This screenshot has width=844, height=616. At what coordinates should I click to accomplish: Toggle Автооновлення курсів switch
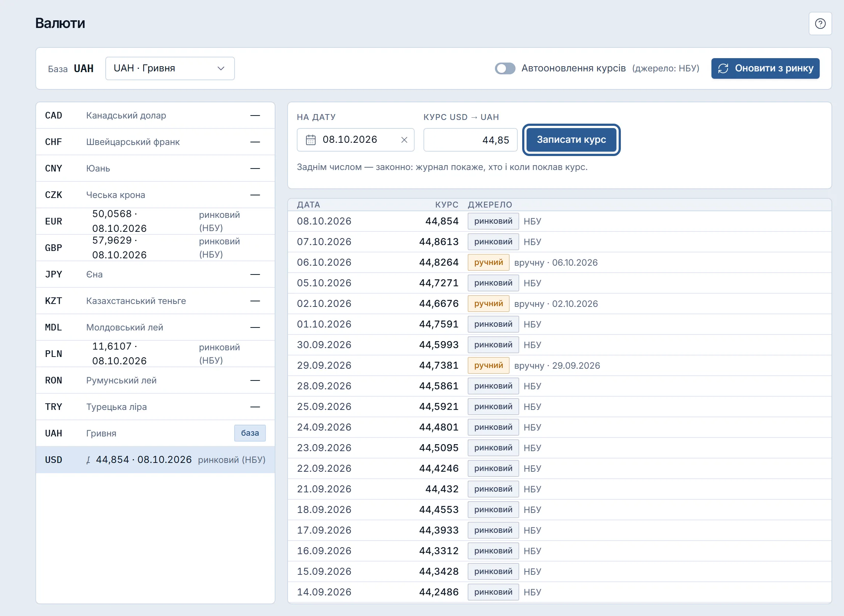(x=505, y=68)
